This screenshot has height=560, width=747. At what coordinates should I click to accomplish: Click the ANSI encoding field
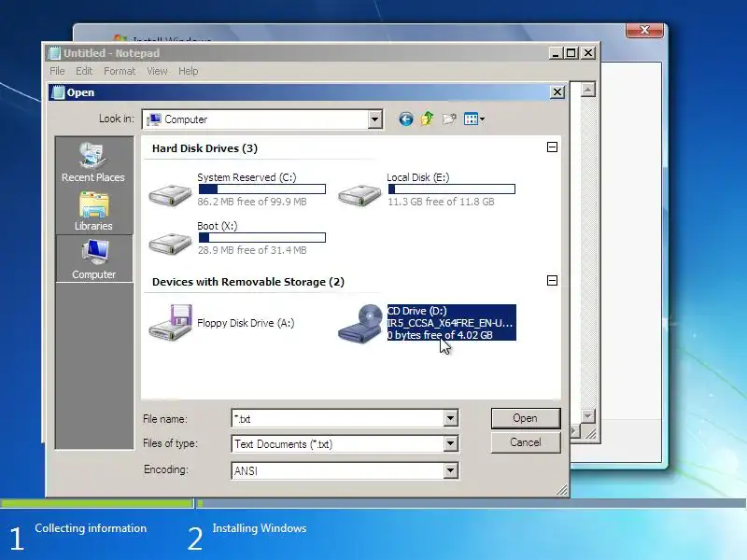pos(338,471)
